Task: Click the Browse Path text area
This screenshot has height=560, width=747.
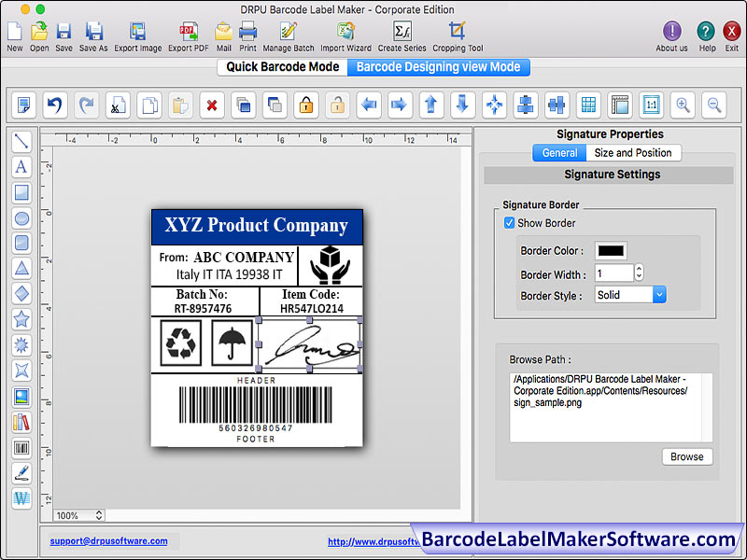Action: pyautogui.click(x=611, y=407)
